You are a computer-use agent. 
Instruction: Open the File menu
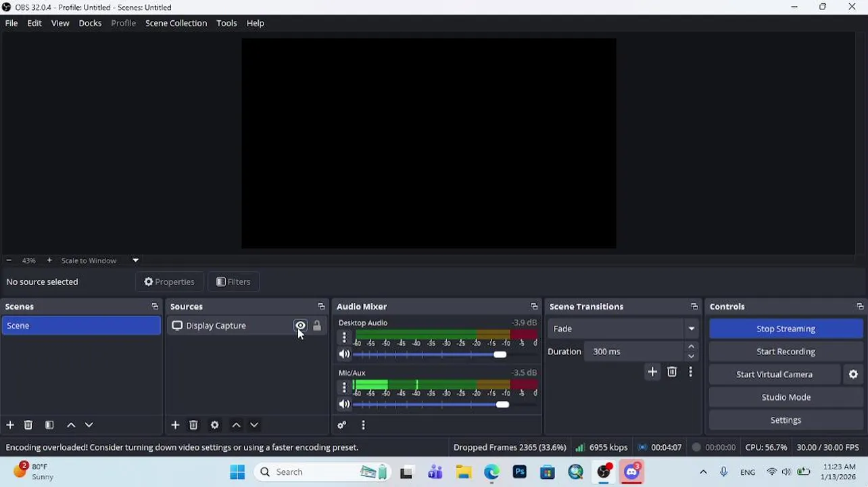point(11,23)
